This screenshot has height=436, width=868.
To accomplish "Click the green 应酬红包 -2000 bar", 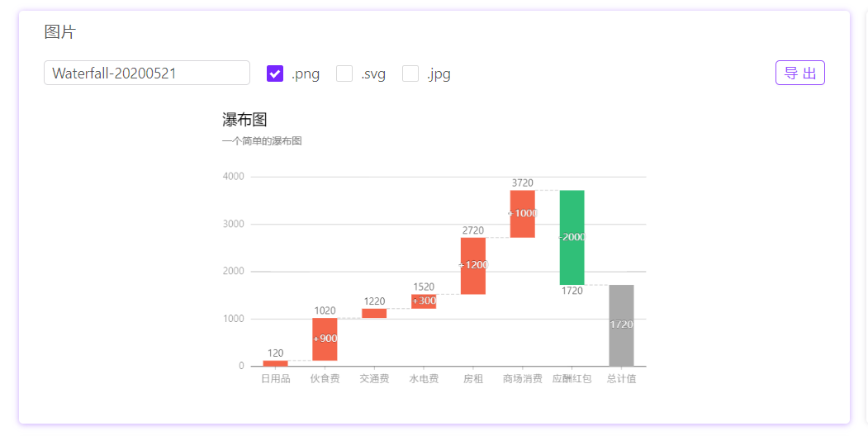I will [572, 237].
